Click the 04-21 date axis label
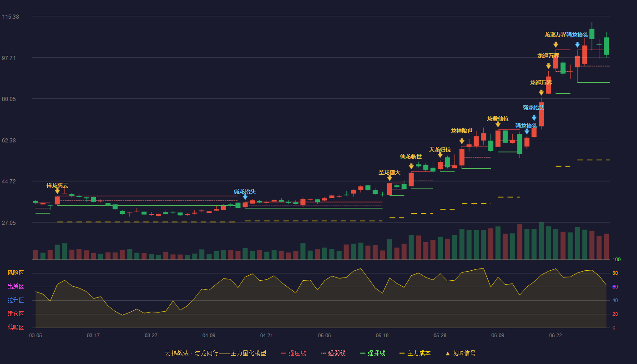This screenshot has width=637, height=364. [267, 335]
